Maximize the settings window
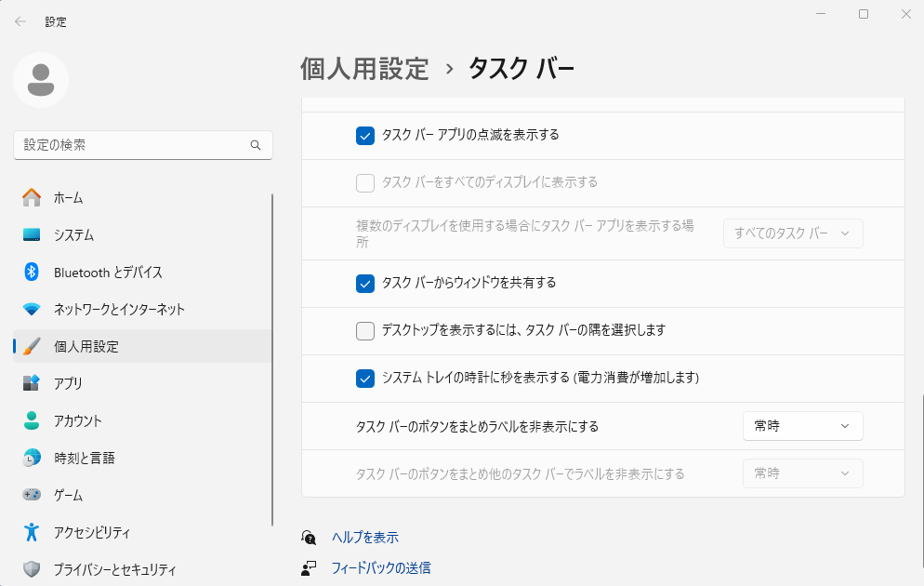Screen dimensions: 924x586 click(864, 14)
